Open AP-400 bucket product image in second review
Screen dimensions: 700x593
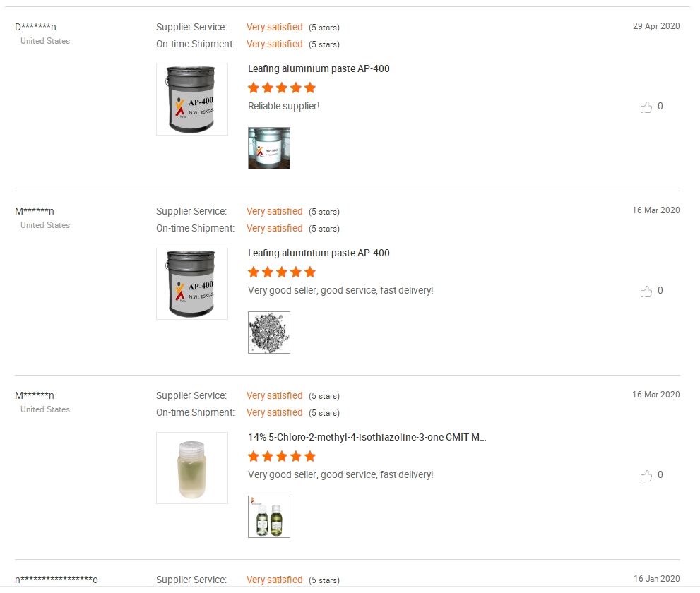point(192,284)
